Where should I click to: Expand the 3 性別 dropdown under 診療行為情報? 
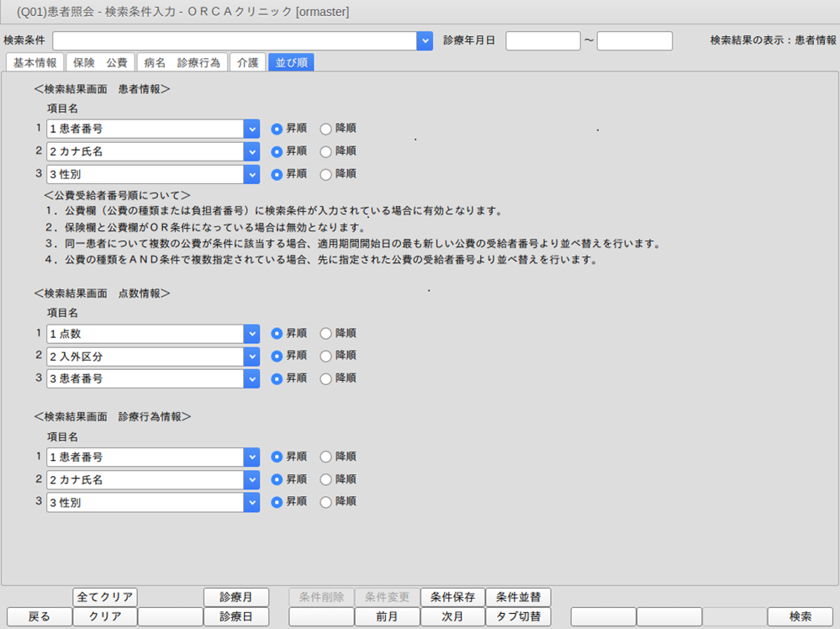click(x=251, y=502)
